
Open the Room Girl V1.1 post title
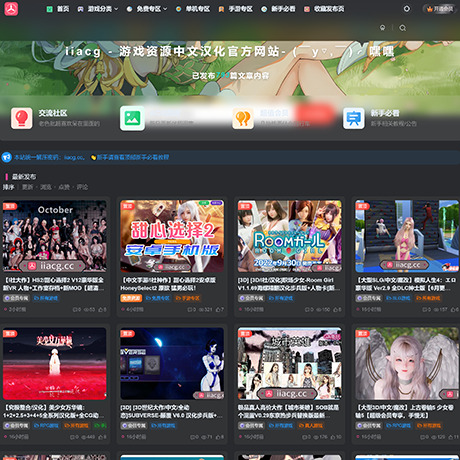pos(289,284)
